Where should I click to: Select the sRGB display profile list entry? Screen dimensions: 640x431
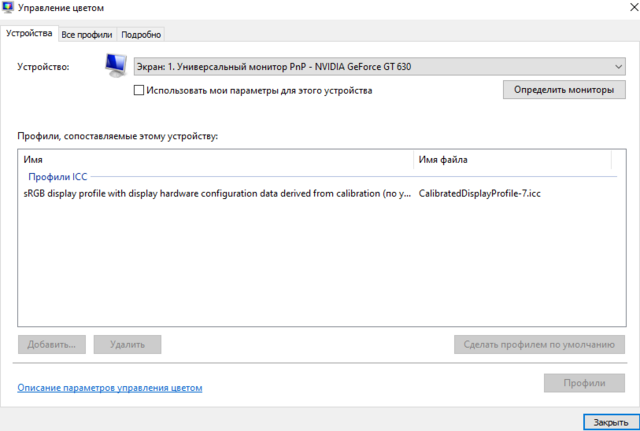pos(217,193)
